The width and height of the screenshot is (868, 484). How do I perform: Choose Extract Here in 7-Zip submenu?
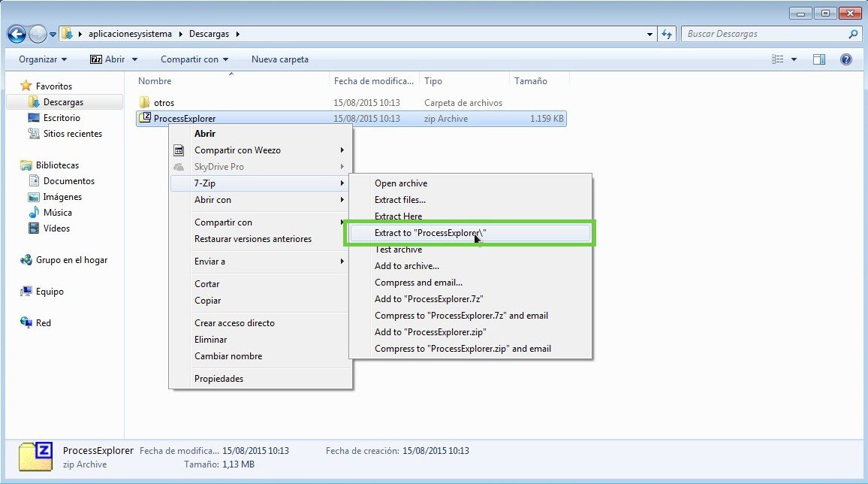coord(398,216)
